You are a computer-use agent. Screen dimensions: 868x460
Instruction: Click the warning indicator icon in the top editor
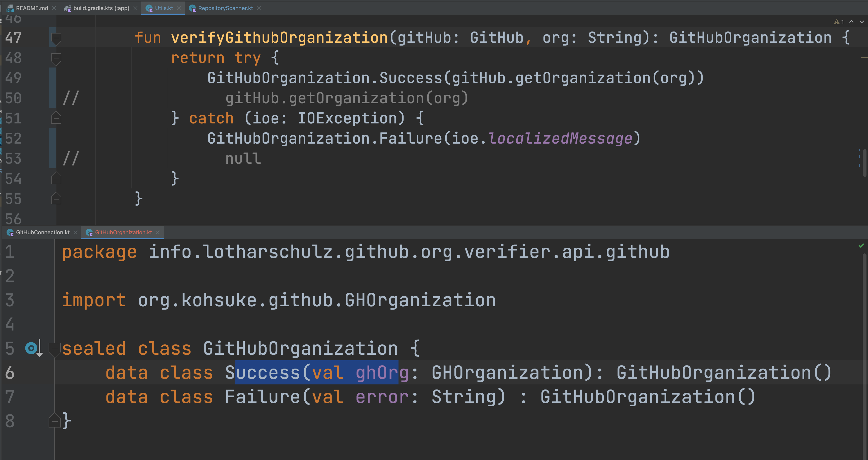(x=837, y=22)
